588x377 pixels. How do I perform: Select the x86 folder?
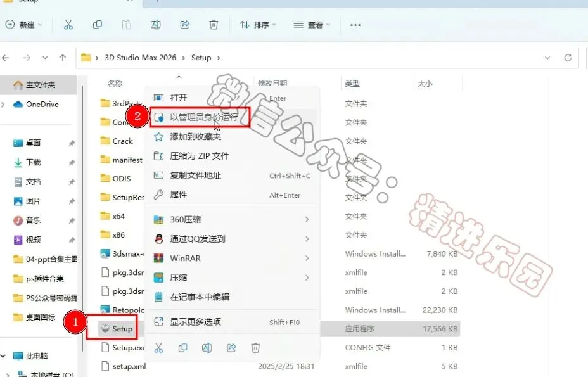[113, 235]
